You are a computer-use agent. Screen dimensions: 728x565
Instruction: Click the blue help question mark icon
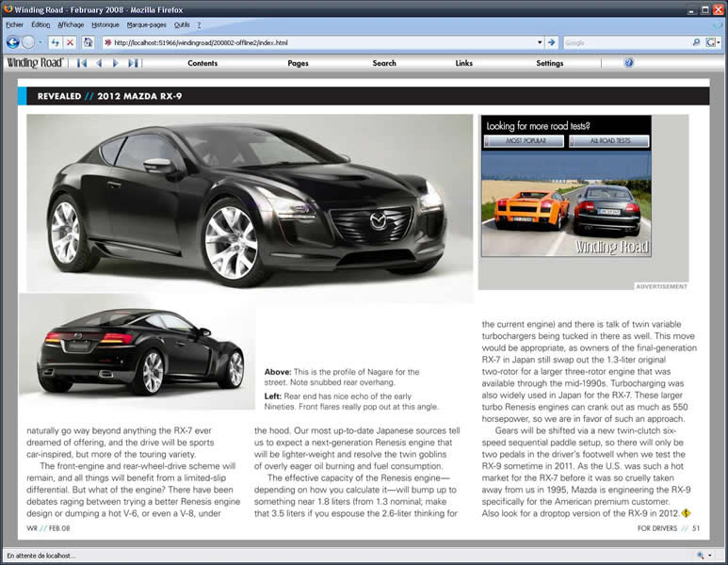[629, 63]
